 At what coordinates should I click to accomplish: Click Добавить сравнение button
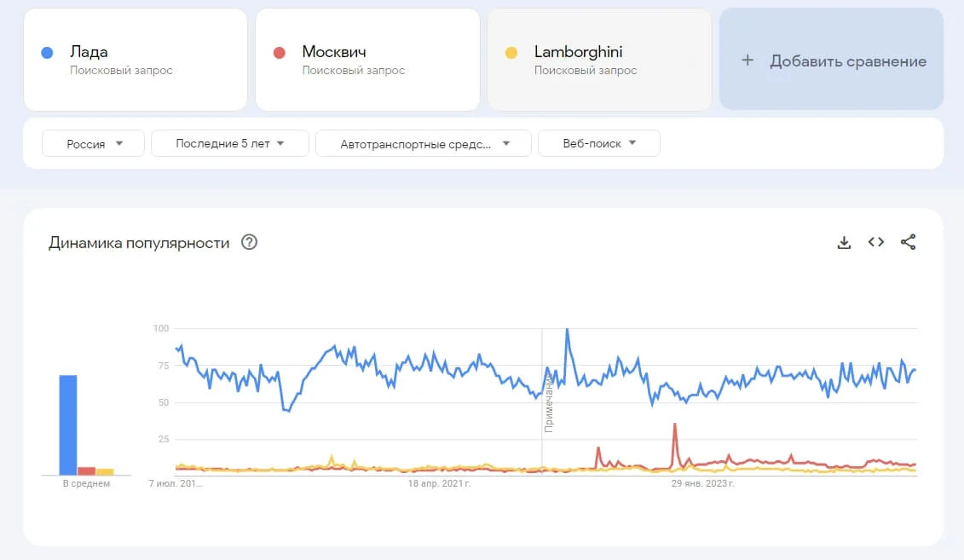coord(847,61)
